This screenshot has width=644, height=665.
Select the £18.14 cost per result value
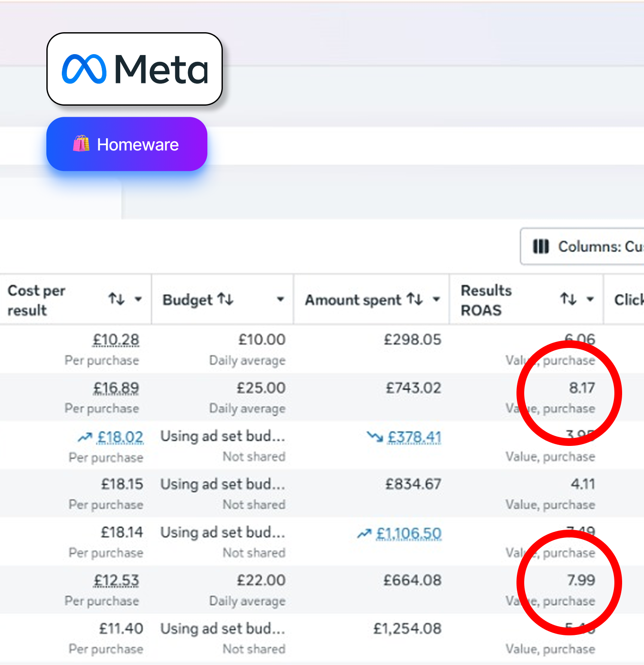pos(122,533)
